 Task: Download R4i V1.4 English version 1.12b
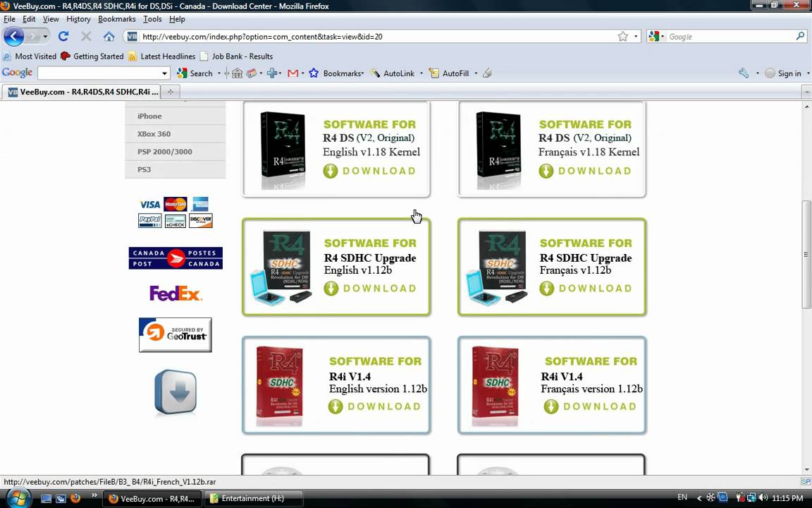(374, 407)
